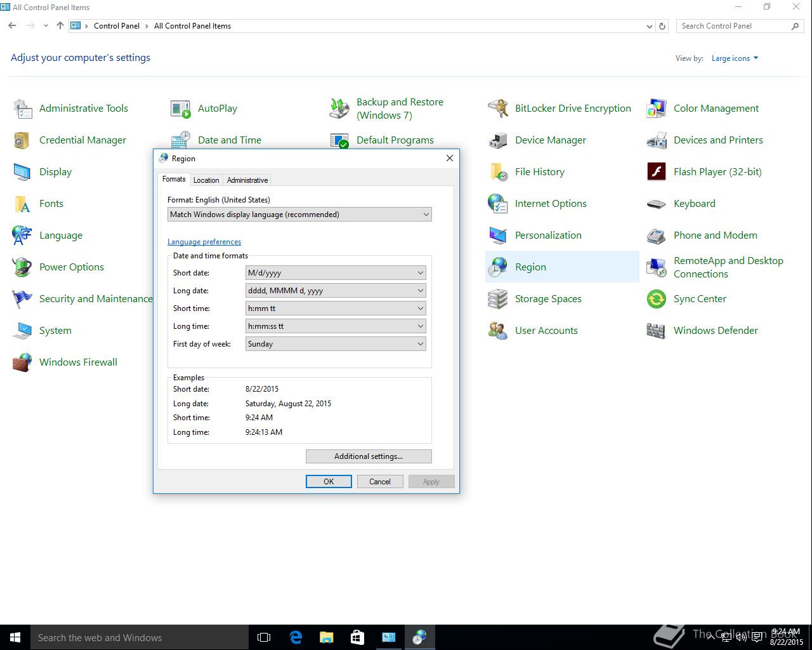This screenshot has width=812, height=650.
Task: Open Flash Player (32-bit) icon
Action: 657,172
